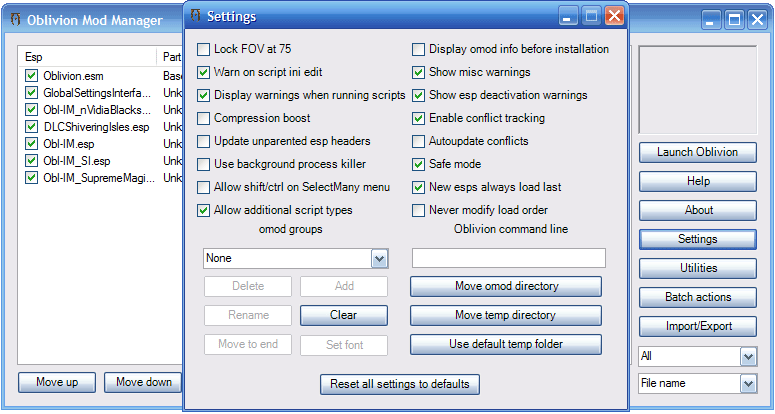775x414 pixels.
Task: Toggle Obl-IM_nVidiaBlacks... esp checkbox
Action: [x=32, y=110]
